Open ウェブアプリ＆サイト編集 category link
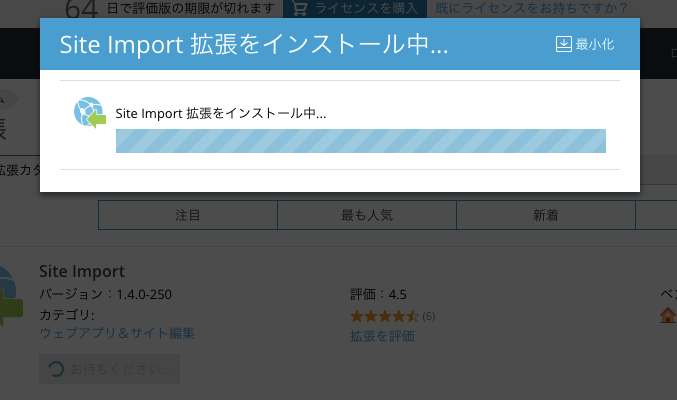The height and width of the screenshot is (400, 677). (117, 333)
